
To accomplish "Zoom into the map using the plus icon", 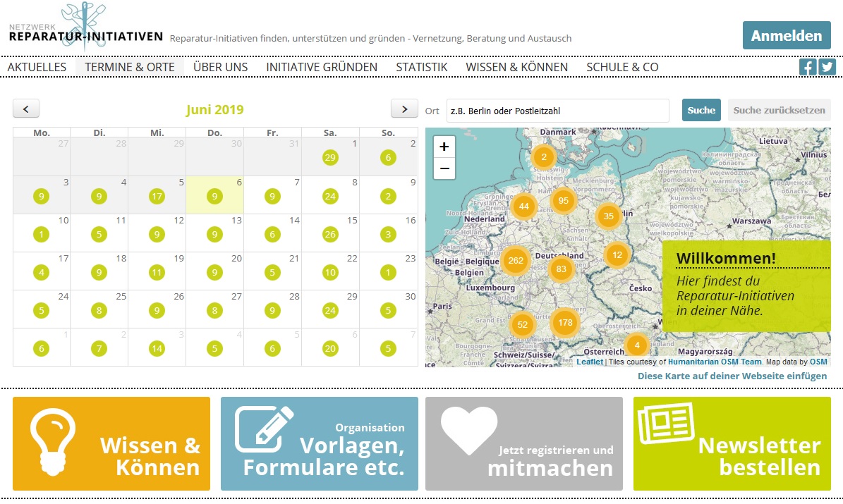I will 444,147.
